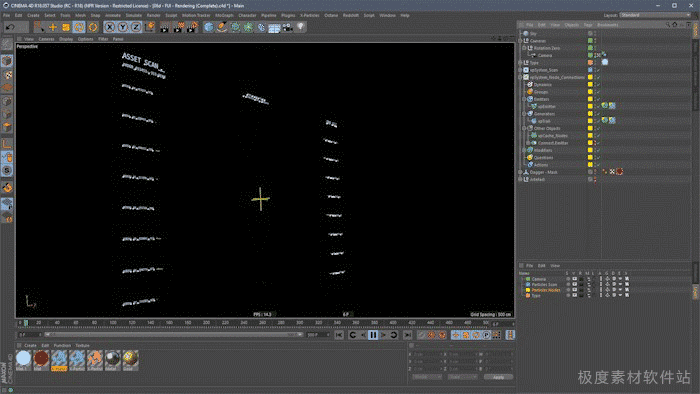Toggle Questions enable checkmark

pyautogui.click(x=598, y=158)
